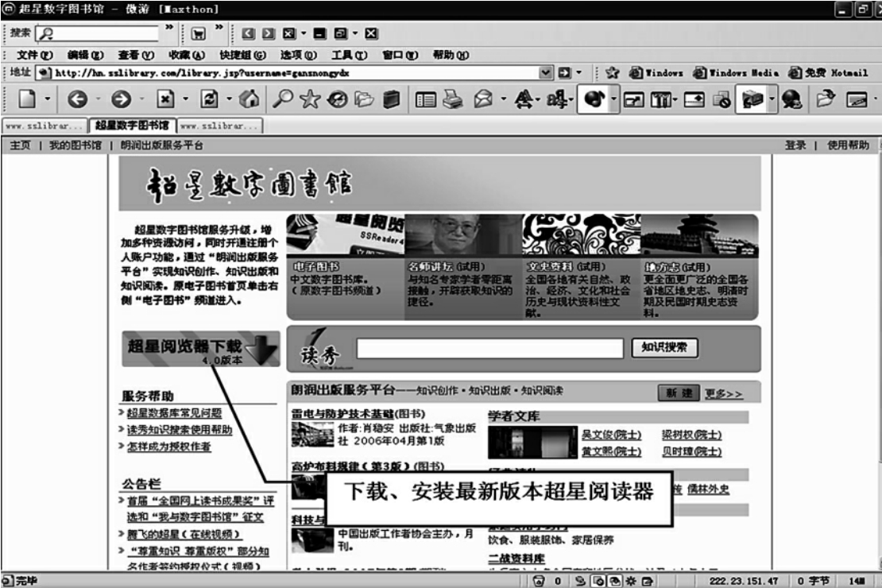Go to the Home page via the house icon
Screen dimensions: 882x588
(250, 99)
